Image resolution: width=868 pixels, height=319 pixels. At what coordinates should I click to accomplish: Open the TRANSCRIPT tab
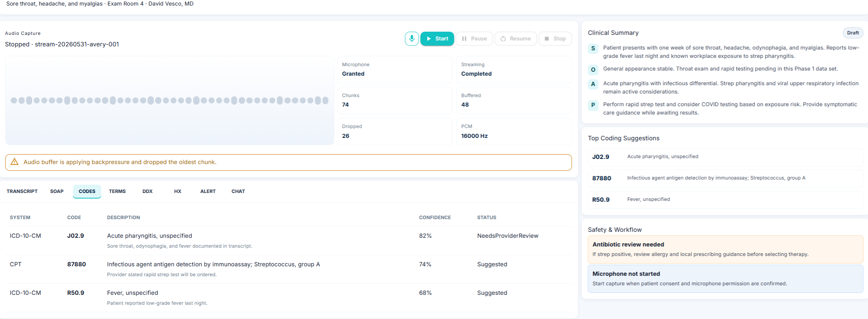[22, 191]
